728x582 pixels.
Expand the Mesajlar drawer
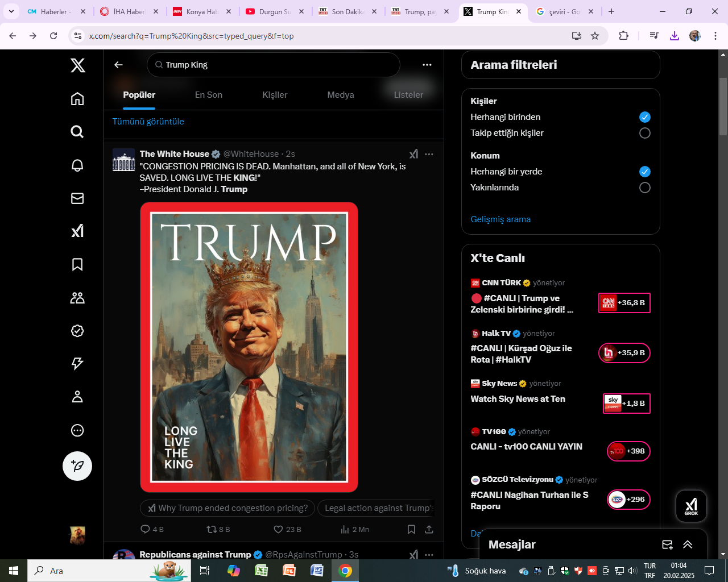pyautogui.click(x=688, y=544)
